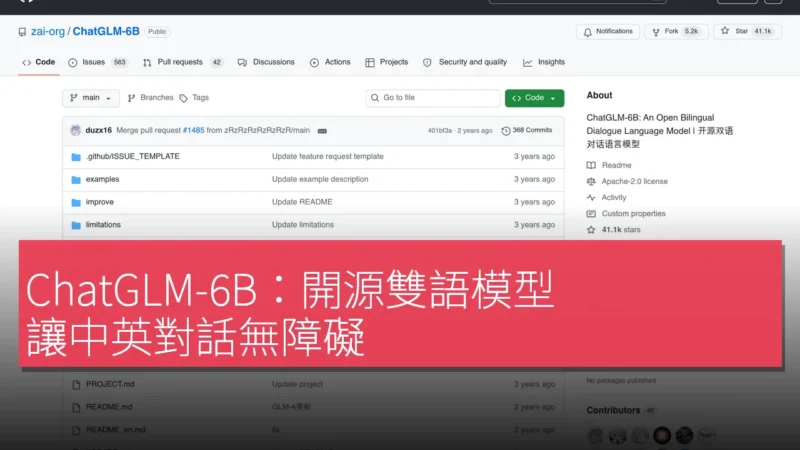Click the limitations folder icon
800x450 pixels.
click(x=76, y=225)
